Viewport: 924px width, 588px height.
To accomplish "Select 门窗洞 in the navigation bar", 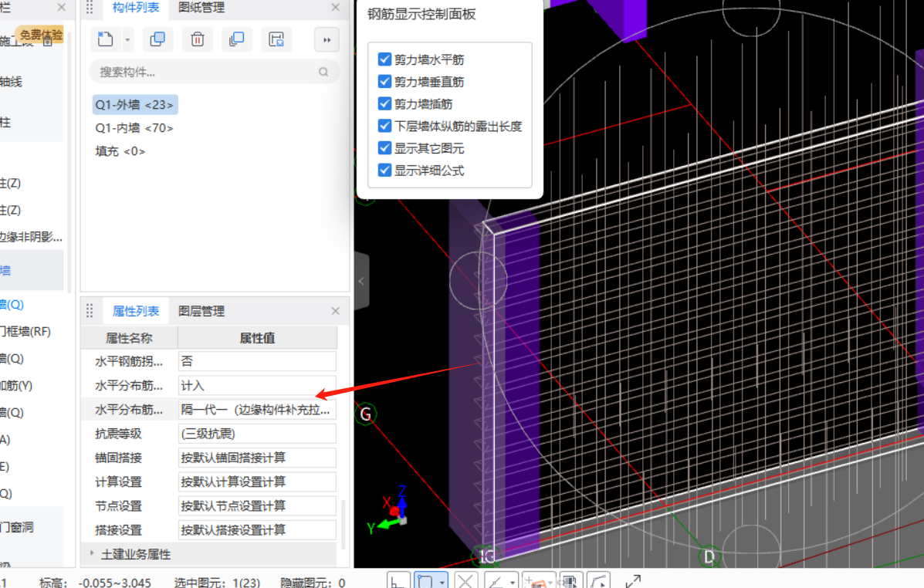I will click(x=17, y=527).
